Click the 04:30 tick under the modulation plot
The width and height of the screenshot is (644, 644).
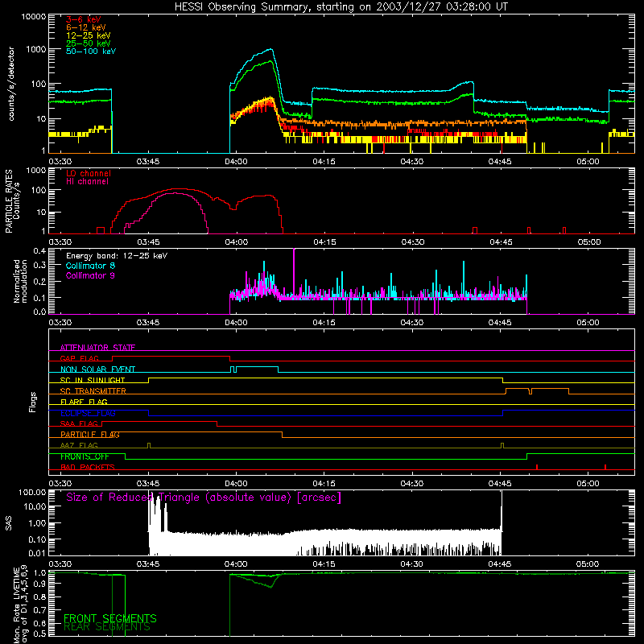tap(412, 323)
